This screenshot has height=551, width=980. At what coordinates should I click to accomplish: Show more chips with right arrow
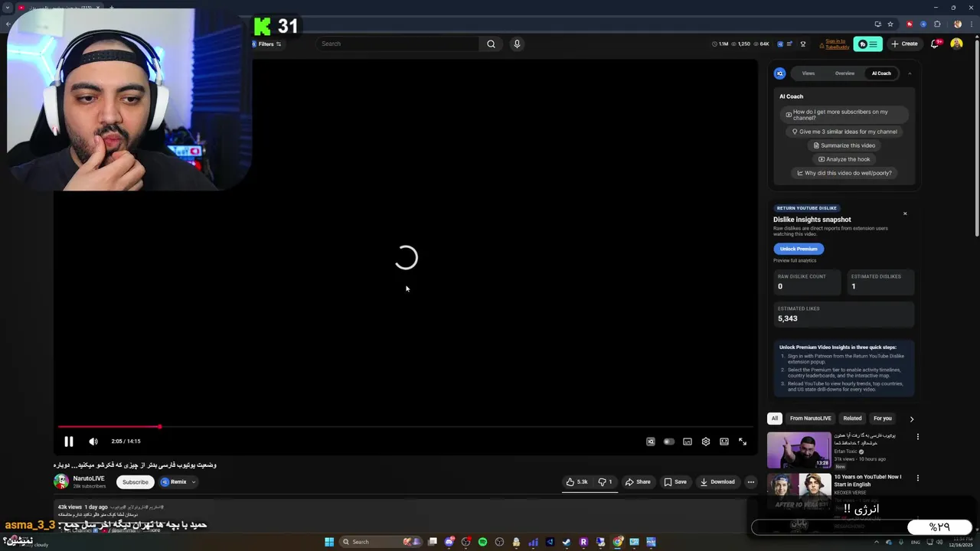pos(911,419)
